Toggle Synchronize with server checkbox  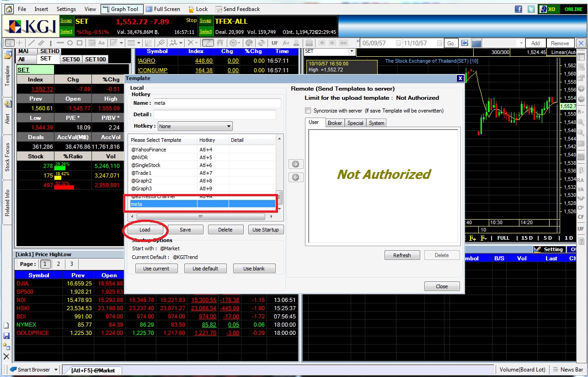click(308, 111)
